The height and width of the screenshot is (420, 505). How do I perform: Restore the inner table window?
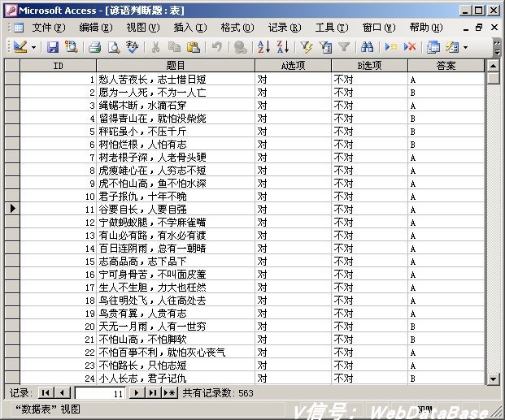[x=479, y=28]
